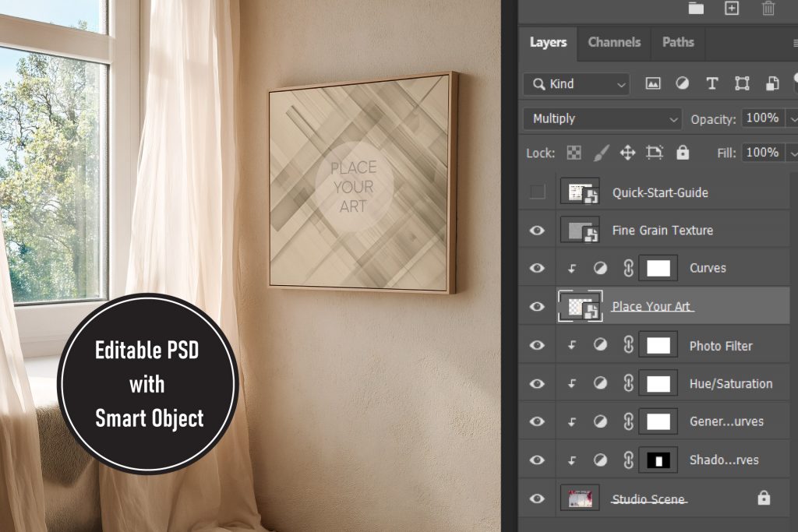Switch to the Channels tab
This screenshot has width=798, height=532.
(614, 42)
